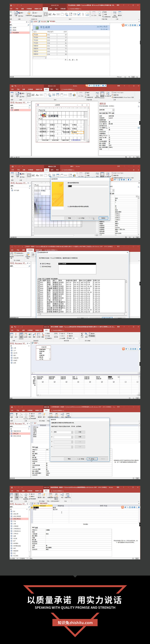This screenshot has height=644, width=150.
Task: Click 完成 in the 组合框向导 dialog
Action: [103, 218]
